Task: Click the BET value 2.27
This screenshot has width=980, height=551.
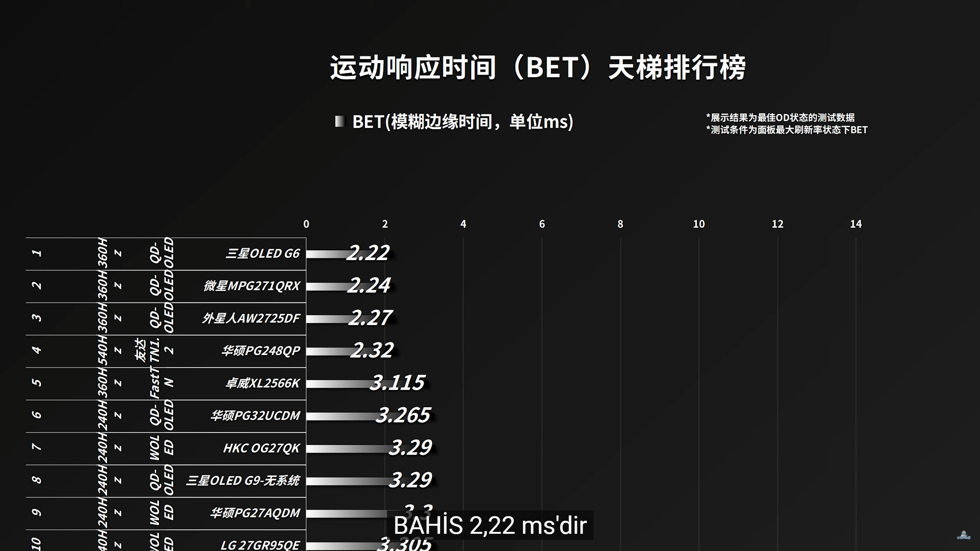Action: (370, 318)
